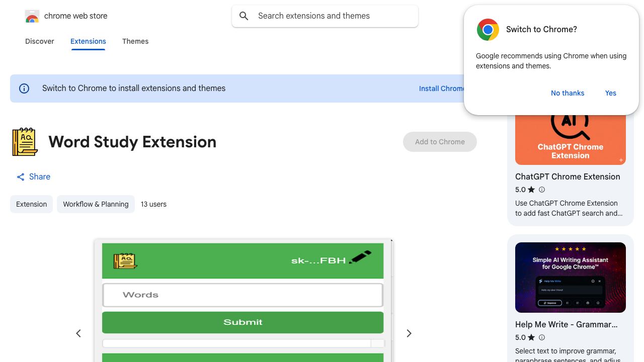Decline with No thanks in the popup
Image resolution: width=644 pixels, height=362 pixels.
568,93
